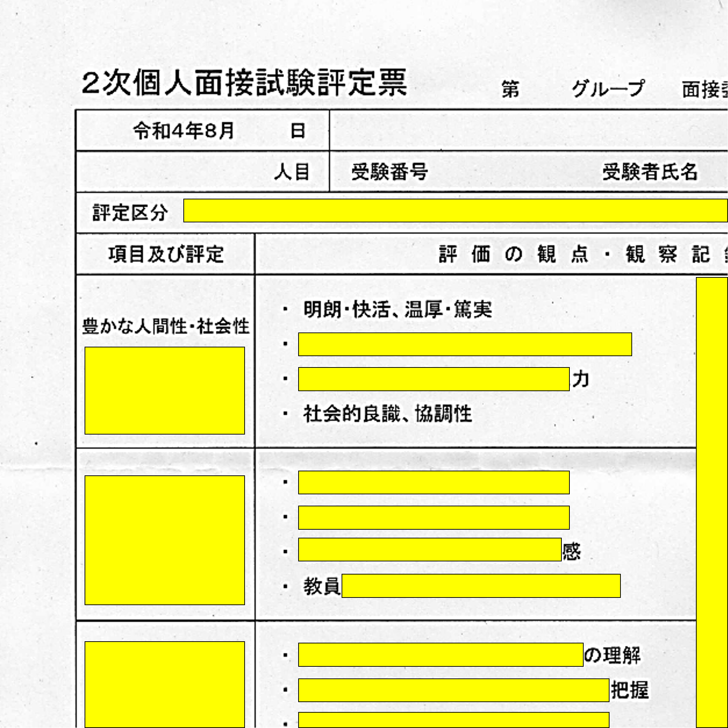Click the 第 character before グループ
728x728 pixels.
pyautogui.click(x=510, y=90)
